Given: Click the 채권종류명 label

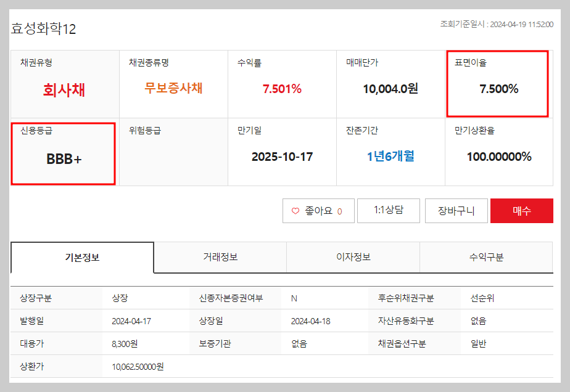Looking at the screenshot, I should tap(149, 62).
